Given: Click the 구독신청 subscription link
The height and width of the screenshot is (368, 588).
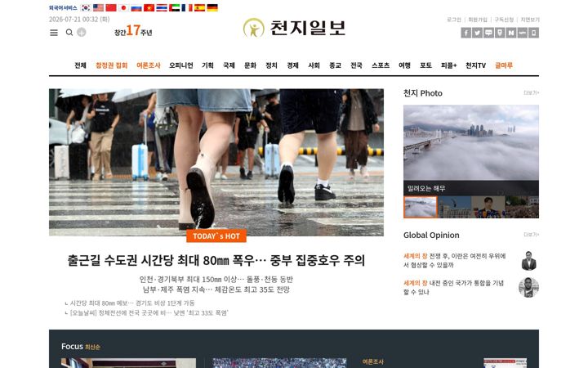Looking at the screenshot, I should coord(504,20).
